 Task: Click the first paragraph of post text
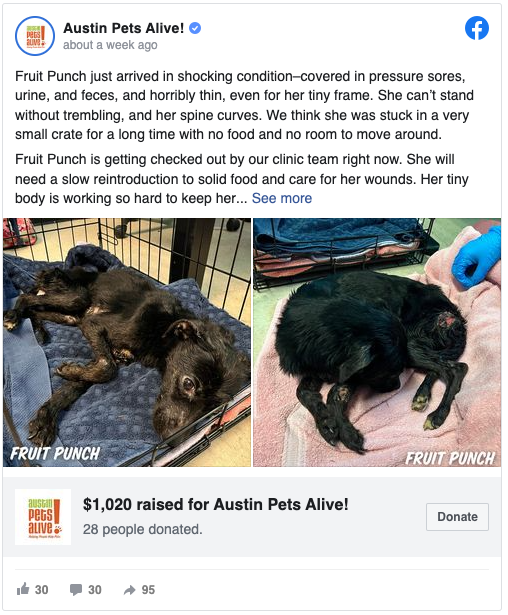pos(244,105)
